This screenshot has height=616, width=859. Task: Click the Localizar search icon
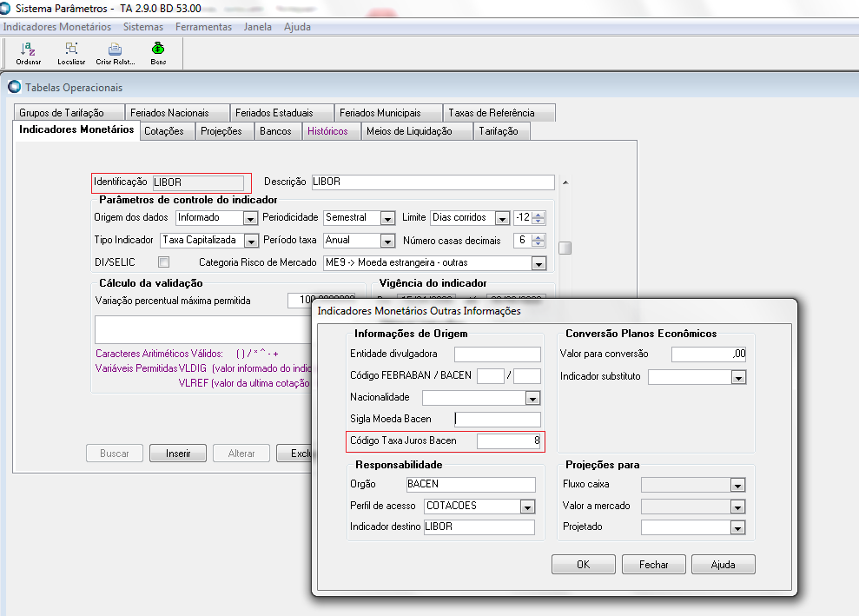[71, 49]
